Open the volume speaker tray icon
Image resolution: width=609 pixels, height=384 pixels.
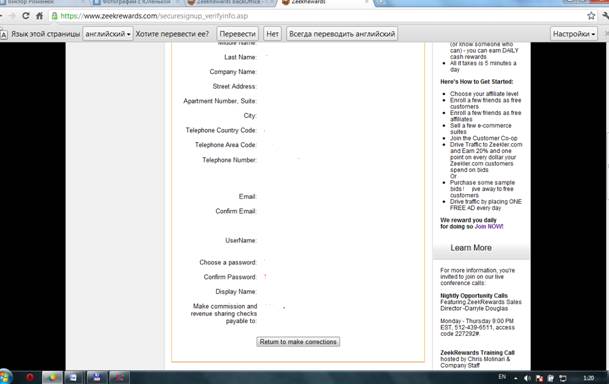[x=527, y=378]
